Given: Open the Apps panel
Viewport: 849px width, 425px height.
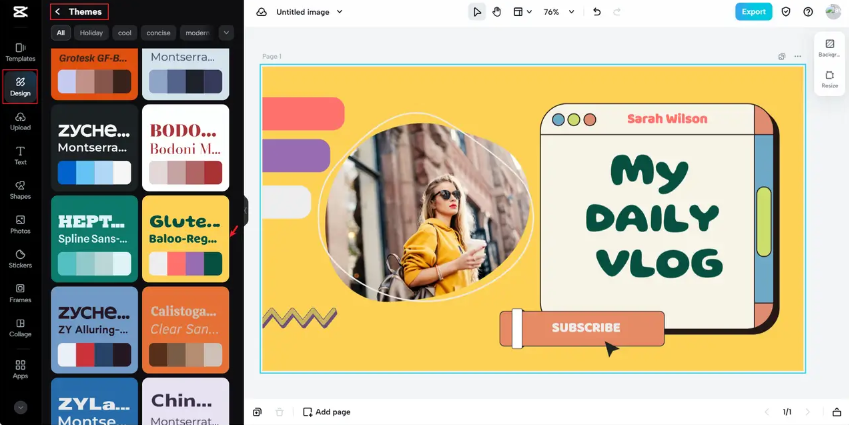Looking at the screenshot, I should 20,369.
